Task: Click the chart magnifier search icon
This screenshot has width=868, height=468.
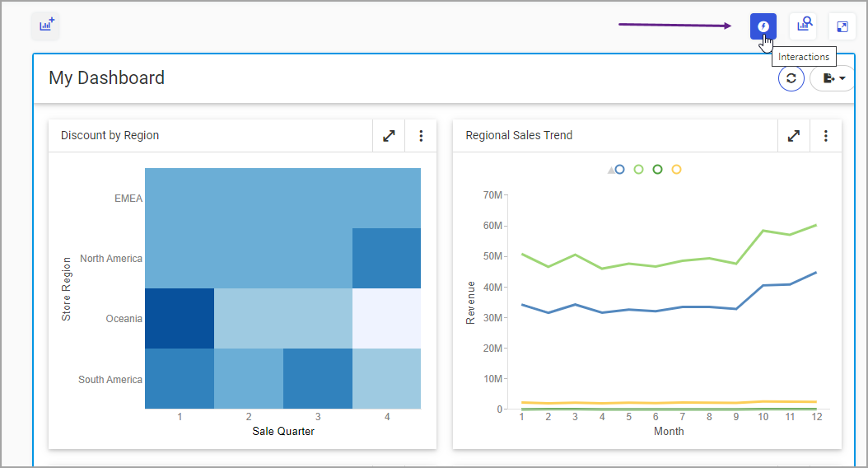Action: click(x=803, y=26)
